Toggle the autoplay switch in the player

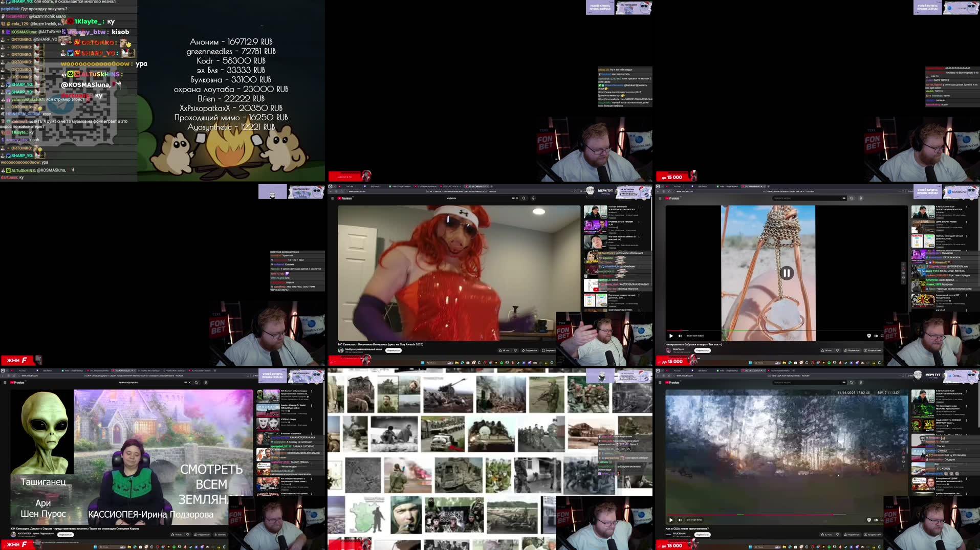pyautogui.click(x=876, y=336)
